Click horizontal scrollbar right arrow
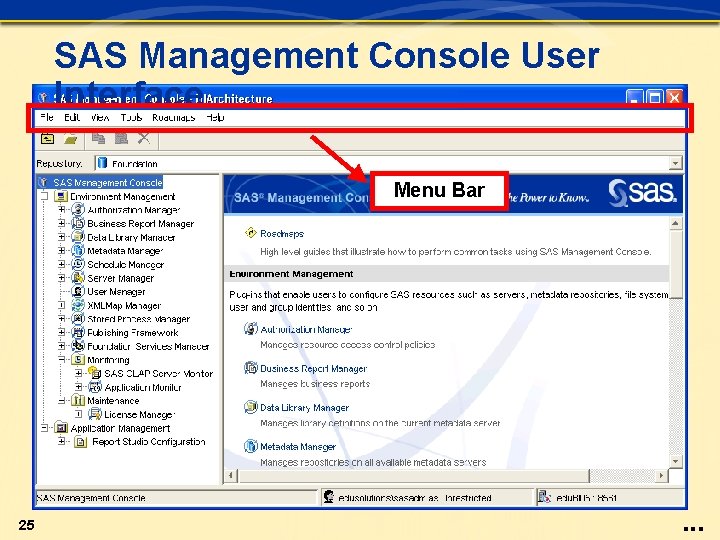This screenshot has height=540, width=720. tap(661, 475)
